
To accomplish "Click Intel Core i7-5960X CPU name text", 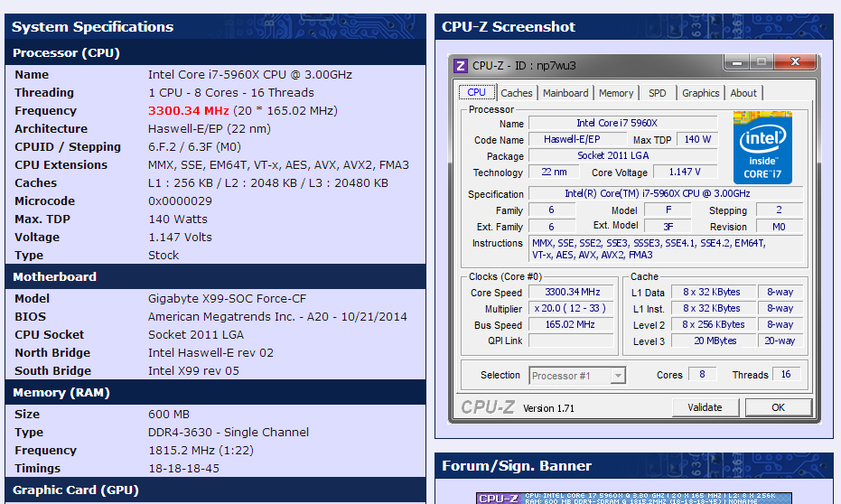I will click(250, 75).
